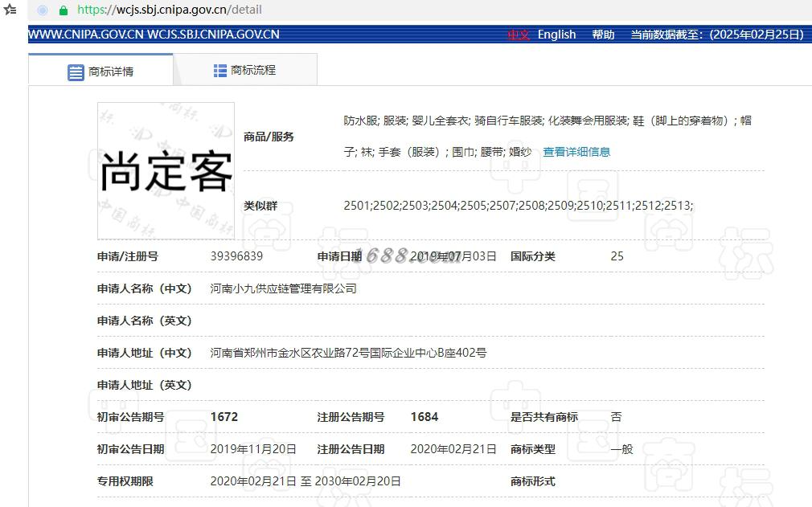Click the 商品/服务 label

tap(269, 137)
